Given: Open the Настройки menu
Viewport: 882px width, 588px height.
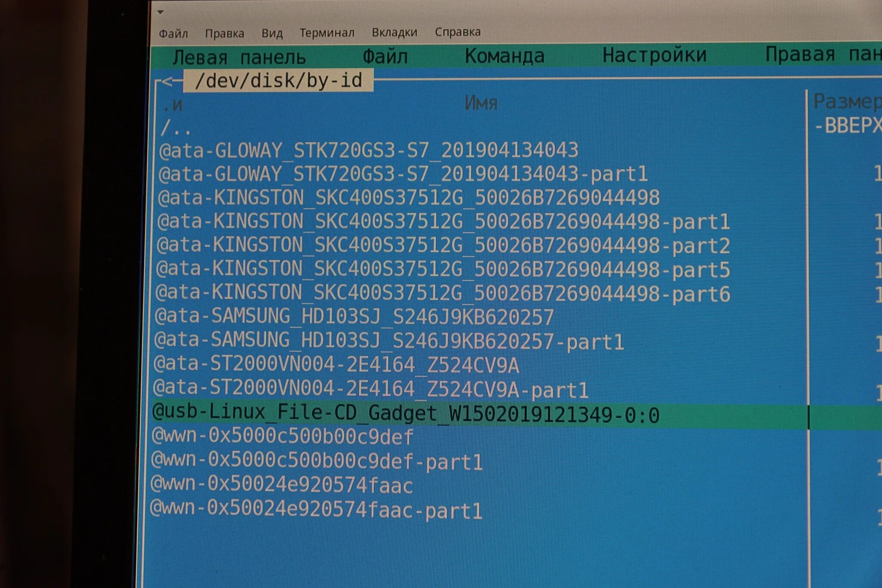Looking at the screenshot, I should click(654, 55).
